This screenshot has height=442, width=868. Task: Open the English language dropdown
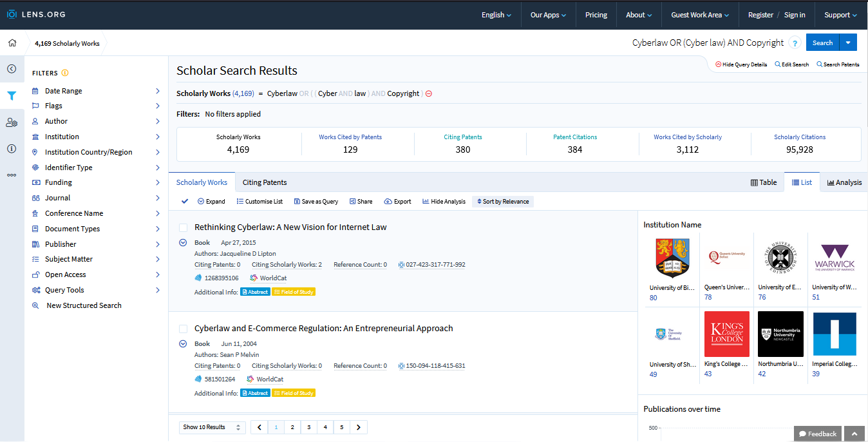click(496, 15)
